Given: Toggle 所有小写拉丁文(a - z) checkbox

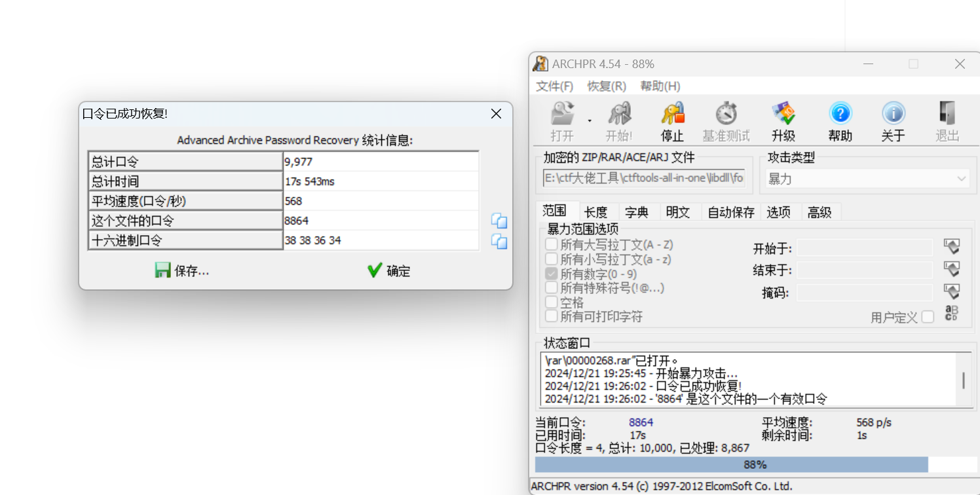Looking at the screenshot, I should pyautogui.click(x=552, y=259).
